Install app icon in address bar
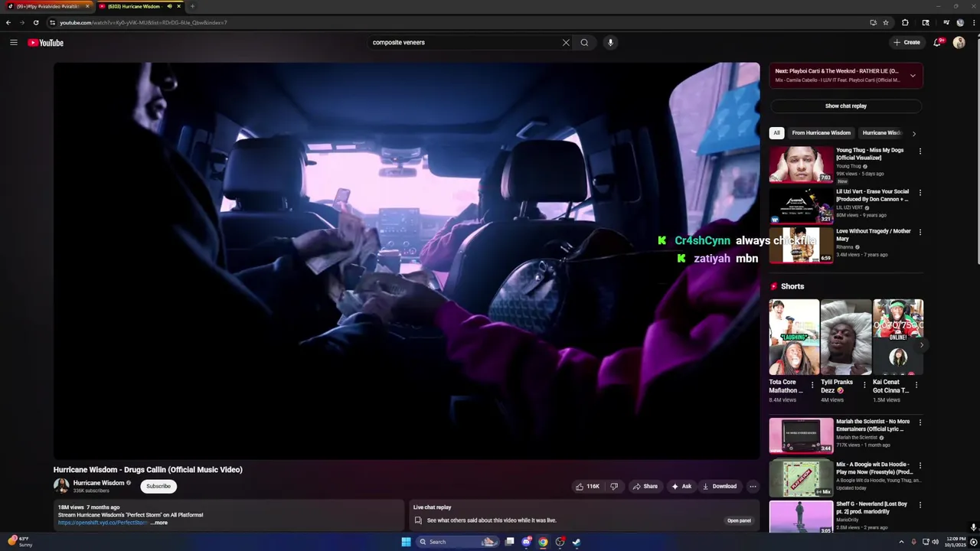This screenshot has height=551, width=980. (x=873, y=22)
